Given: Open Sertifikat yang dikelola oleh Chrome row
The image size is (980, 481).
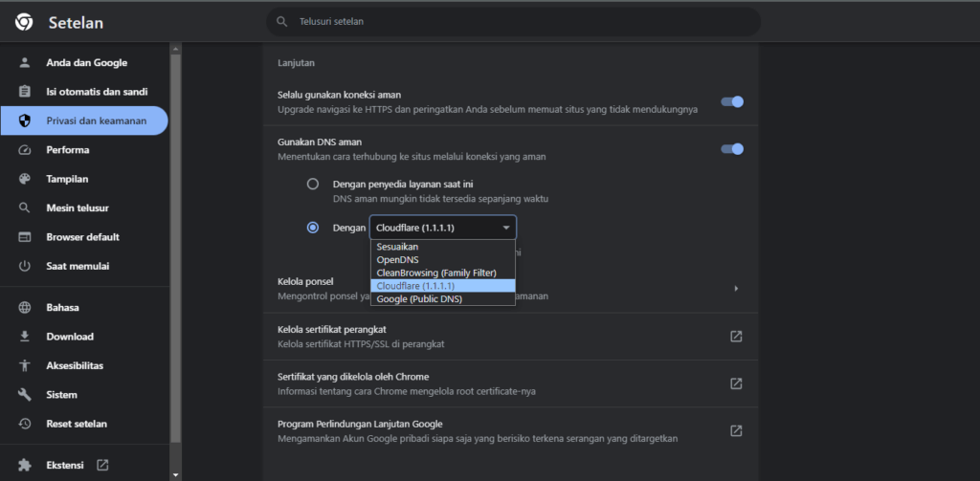Looking at the screenshot, I should [510, 383].
